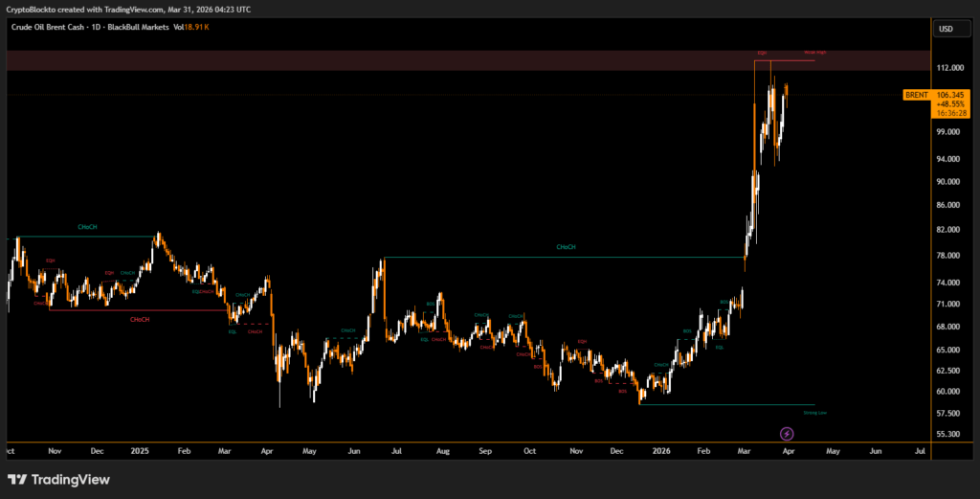Click the 2025 label on time axis
Screen dimensions: 980x499
tap(140, 449)
